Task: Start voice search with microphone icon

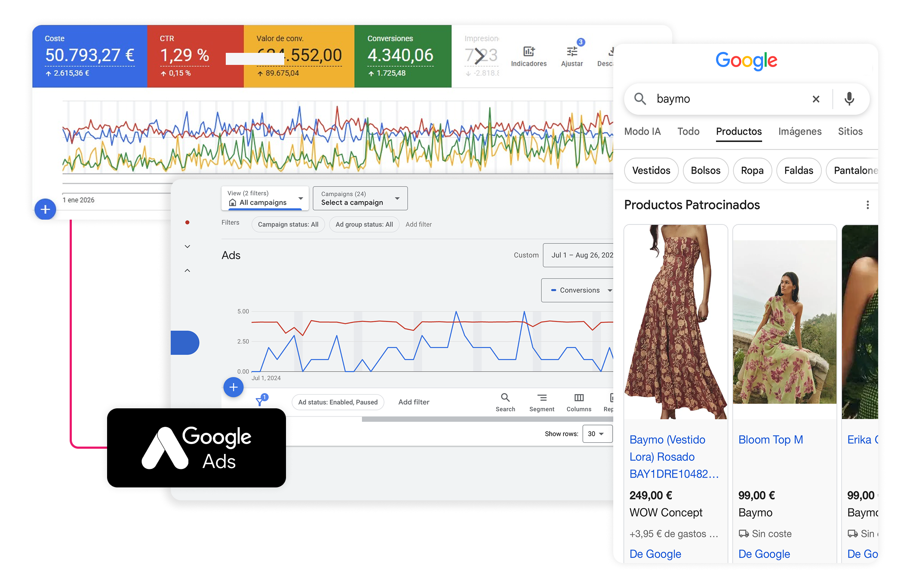Action: pos(849,99)
